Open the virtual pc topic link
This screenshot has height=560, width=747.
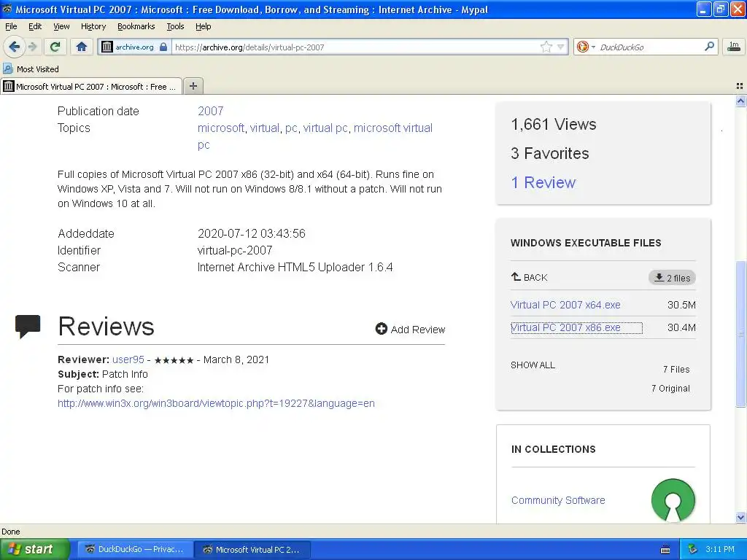(325, 128)
